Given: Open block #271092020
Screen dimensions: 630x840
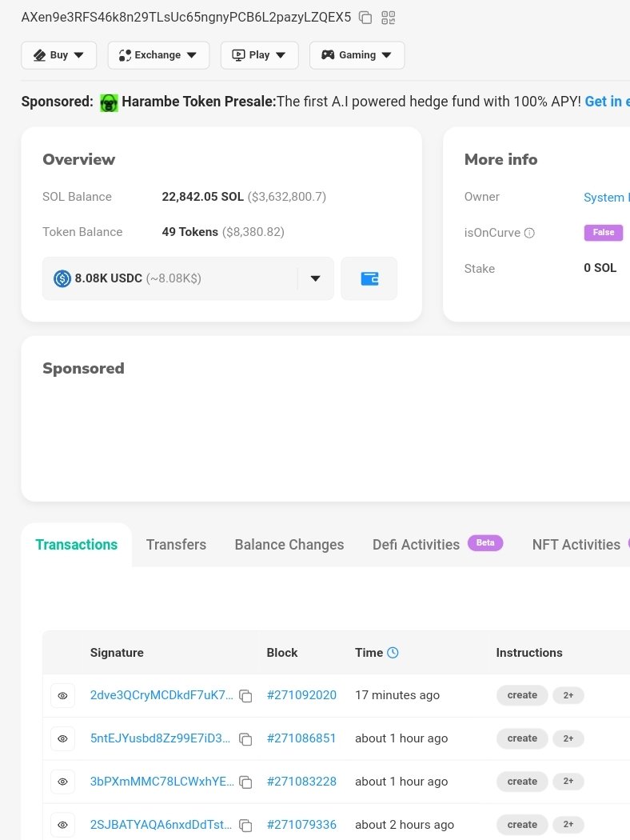Looking at the screenshot, I should [x=301, y=695].
